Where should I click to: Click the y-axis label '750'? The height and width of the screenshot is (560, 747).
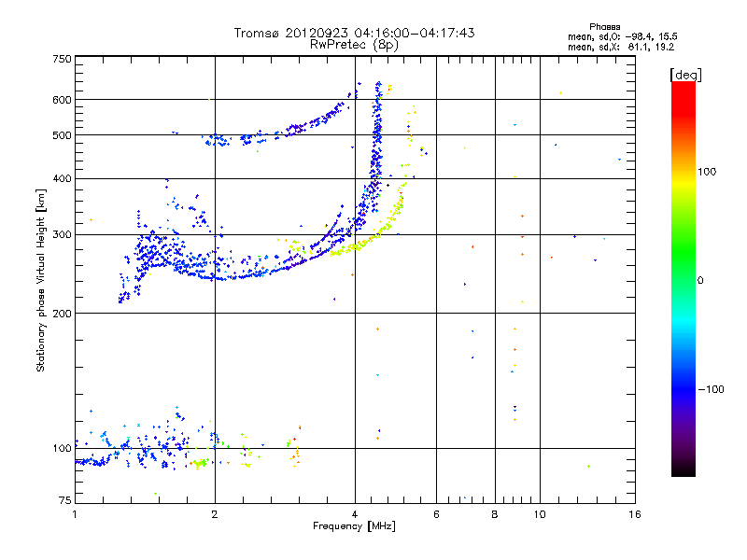point(62,59)
